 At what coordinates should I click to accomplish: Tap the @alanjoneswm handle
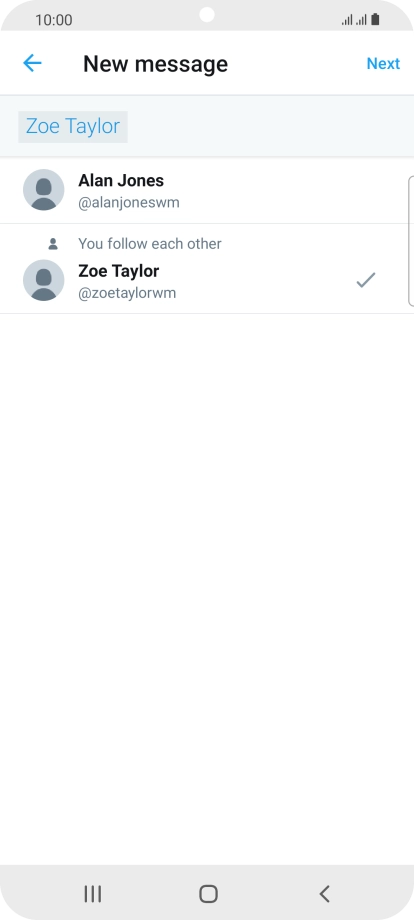click(129, 203)
